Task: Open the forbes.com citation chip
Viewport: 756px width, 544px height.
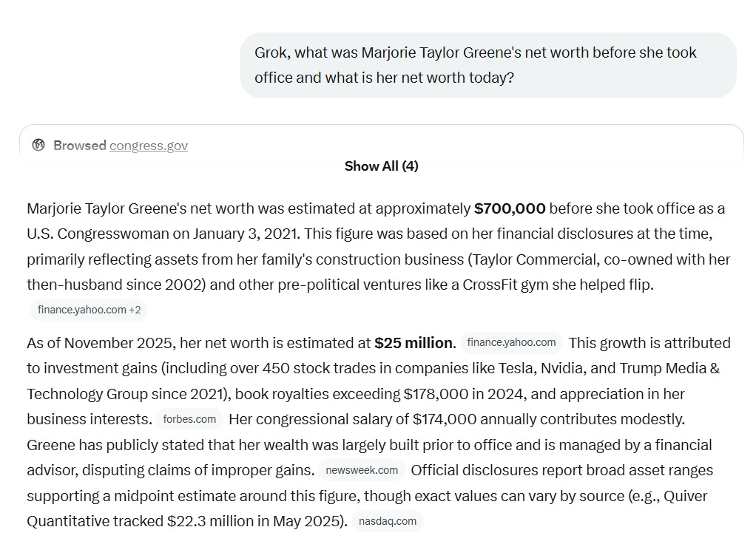Action: coord(189,419)
